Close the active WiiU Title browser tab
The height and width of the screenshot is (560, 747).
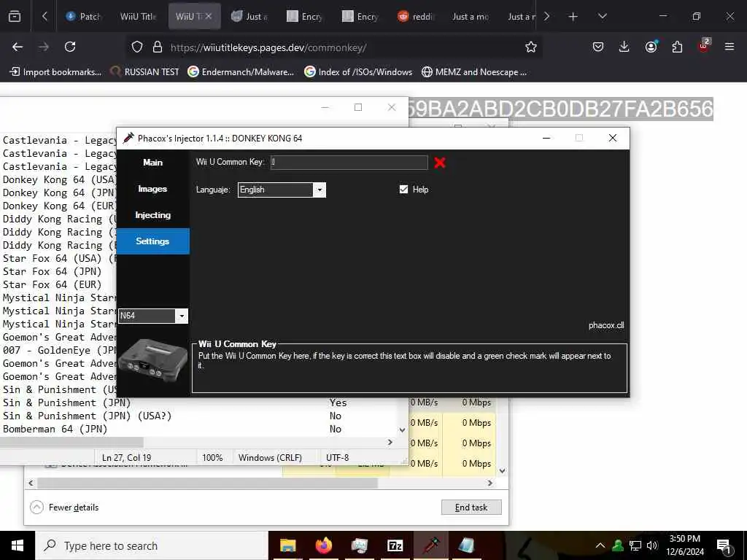tap(208, 17)
